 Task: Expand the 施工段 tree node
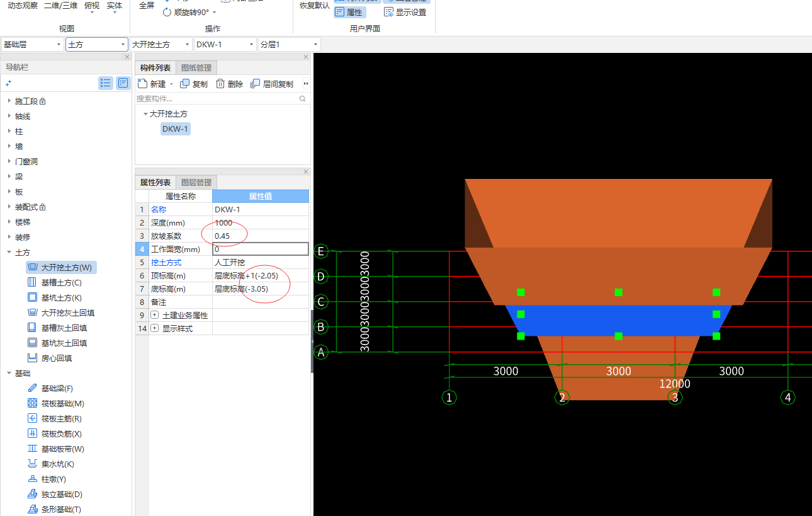coord(9,101)
